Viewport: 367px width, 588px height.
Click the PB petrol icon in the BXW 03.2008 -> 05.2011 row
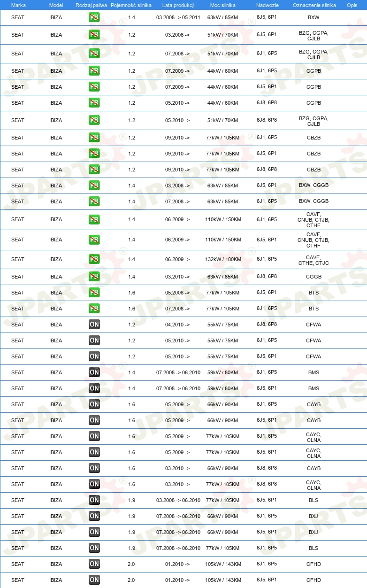coord(94,17)
